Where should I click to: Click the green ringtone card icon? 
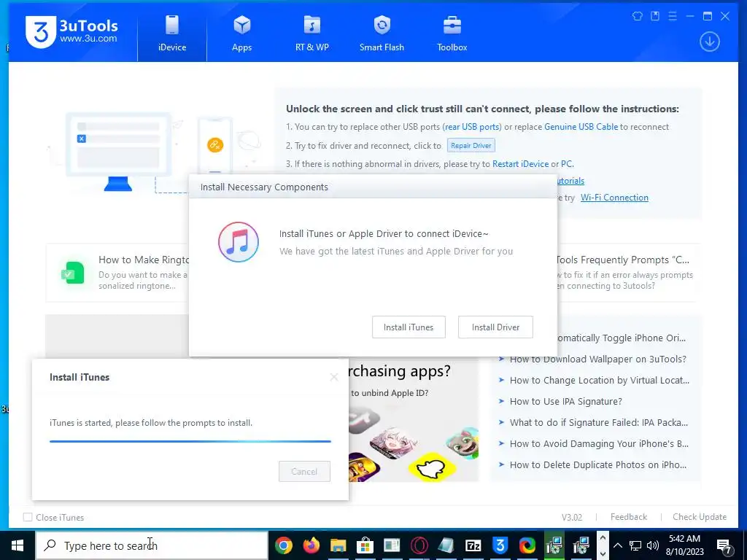click(x=73, y=273)
